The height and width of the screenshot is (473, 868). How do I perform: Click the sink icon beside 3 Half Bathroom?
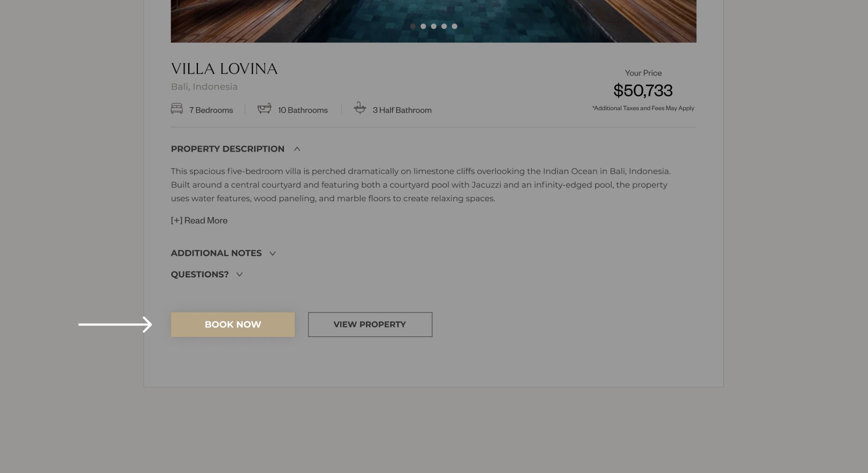360,108
